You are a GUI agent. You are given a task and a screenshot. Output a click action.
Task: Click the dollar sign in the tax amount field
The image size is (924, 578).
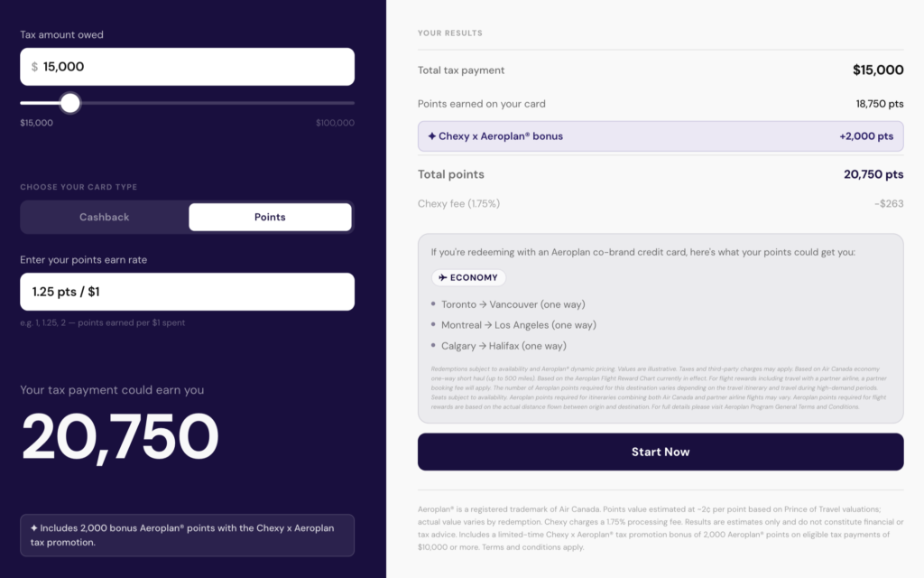click(34, 67)
